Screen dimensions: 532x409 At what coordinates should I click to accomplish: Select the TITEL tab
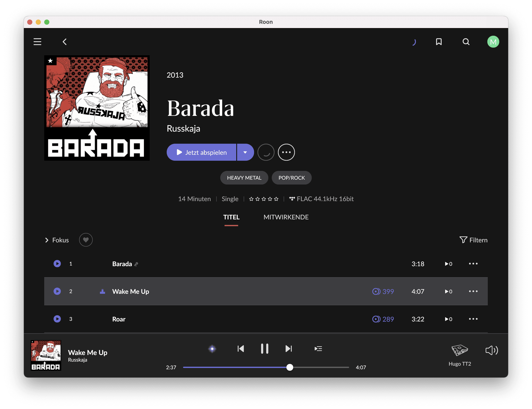point(231,217)
